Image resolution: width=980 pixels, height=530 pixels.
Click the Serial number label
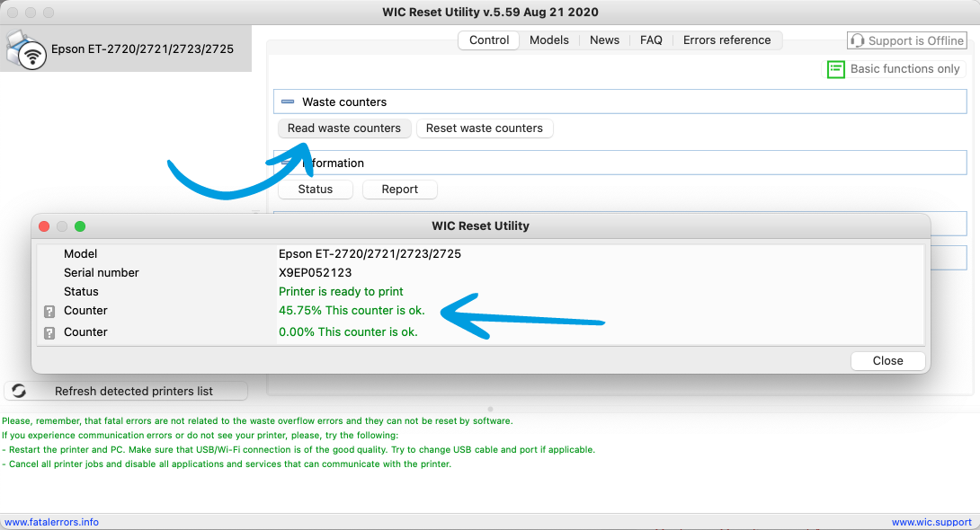pos(102,273)
